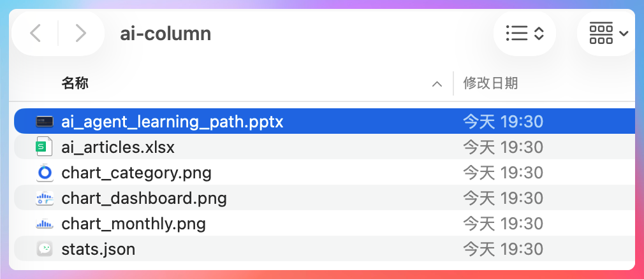This screenshot has height=279, width=644.
Task: Toggle sort order with the caret arrow
Action: (437, 84)
